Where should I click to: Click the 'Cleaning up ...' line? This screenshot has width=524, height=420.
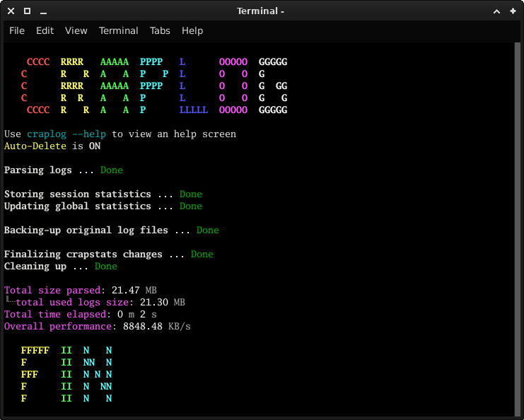[46, 267]
